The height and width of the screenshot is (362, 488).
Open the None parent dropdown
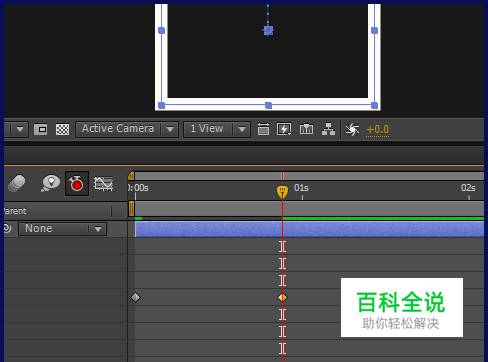(62, 229)
